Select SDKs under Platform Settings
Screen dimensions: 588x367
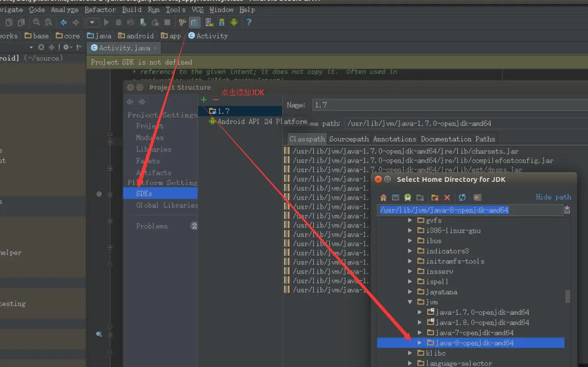(x=160, y=194)
